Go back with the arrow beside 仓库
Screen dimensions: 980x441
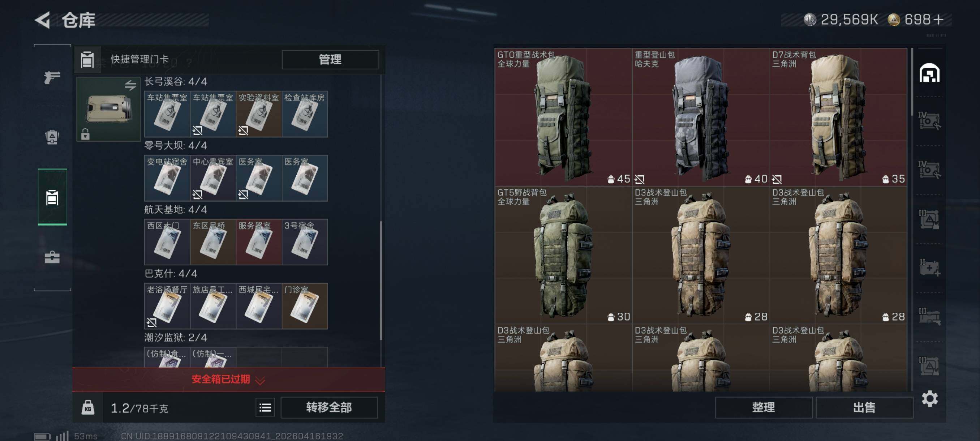pos(43,20)
